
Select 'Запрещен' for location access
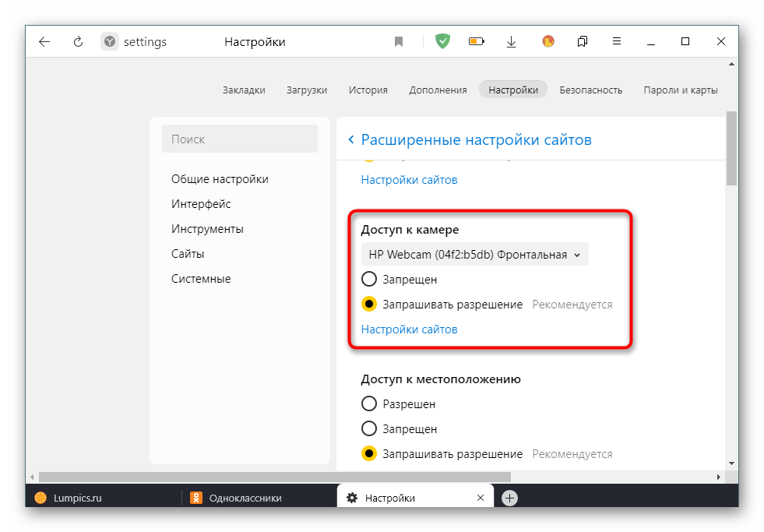coord(369,429)
